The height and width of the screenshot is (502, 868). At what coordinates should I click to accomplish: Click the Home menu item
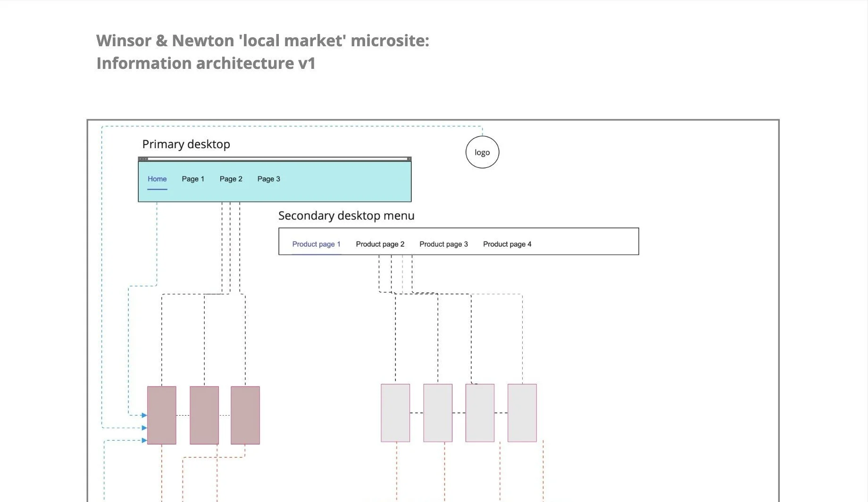157,179
